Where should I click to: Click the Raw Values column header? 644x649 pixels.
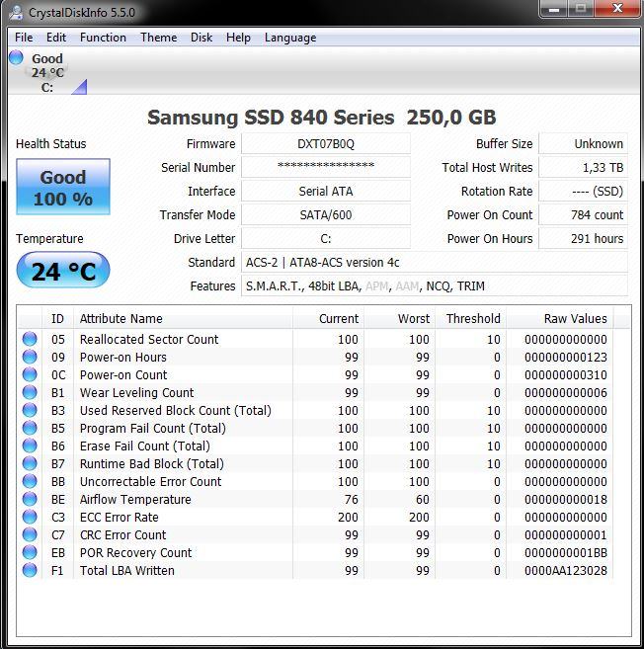pos(560,318)
